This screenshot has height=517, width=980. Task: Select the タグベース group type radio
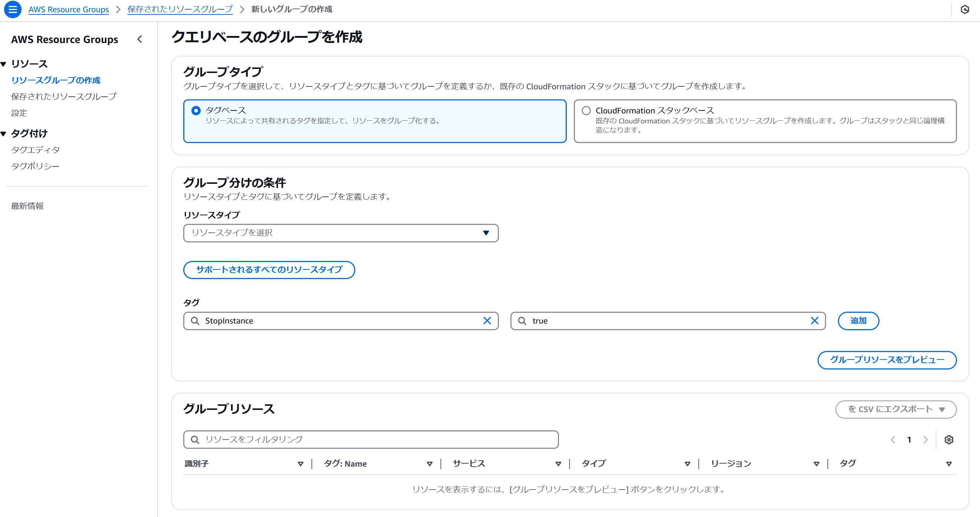[x=196, y=110]
